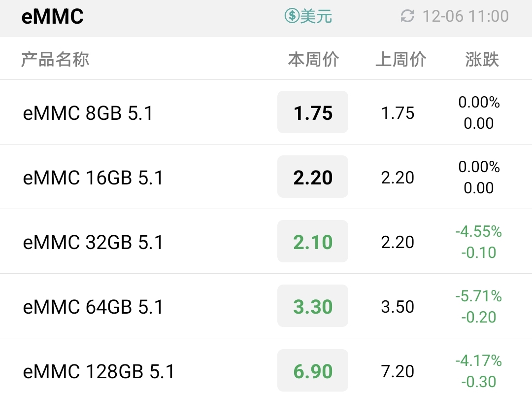Tap the 本周价 column header

point(313,60)
